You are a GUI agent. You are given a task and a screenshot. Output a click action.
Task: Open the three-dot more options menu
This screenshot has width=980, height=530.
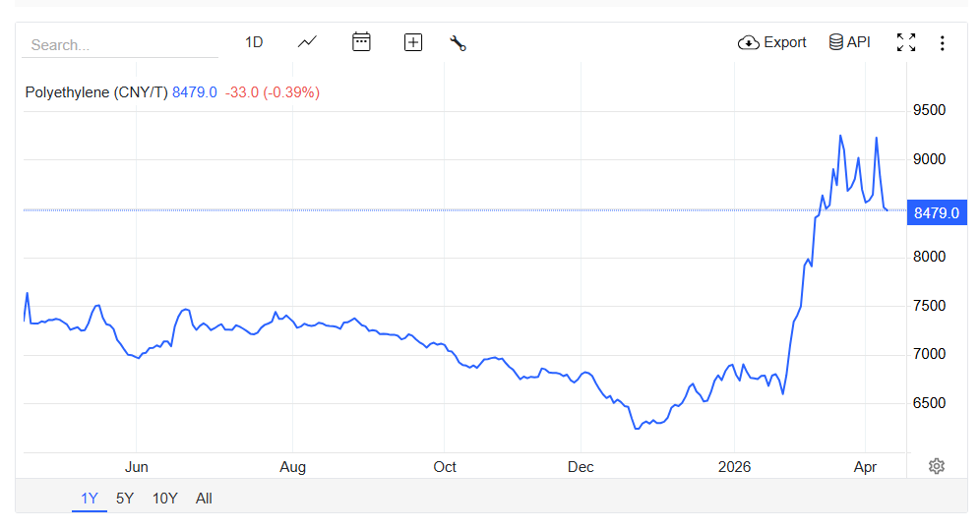coord(942,42)
